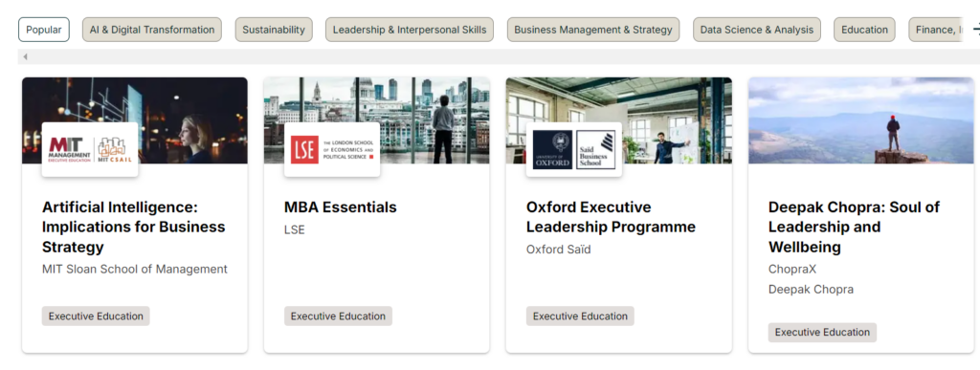Select Leadership & Interpersonal Skills tab

point(410,30)
